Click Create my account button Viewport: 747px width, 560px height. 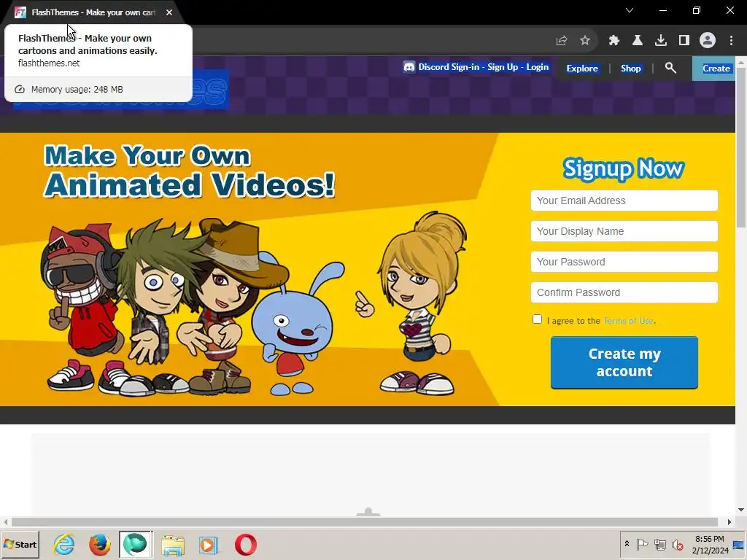click(x=624, y=362)
